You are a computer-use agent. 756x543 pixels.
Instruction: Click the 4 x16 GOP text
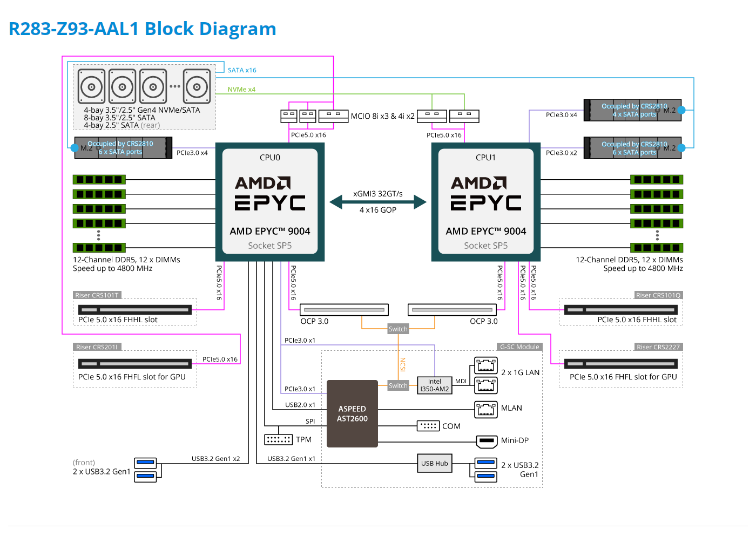(378, 210)
